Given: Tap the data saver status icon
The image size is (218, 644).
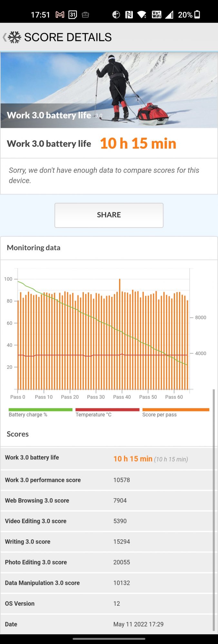Looking at the screenshot, I should (116, 15).
